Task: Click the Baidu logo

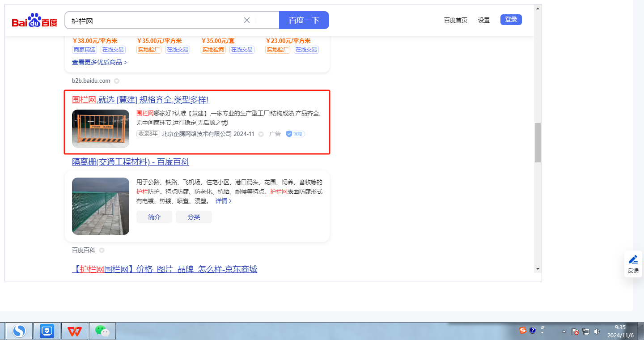Action: coord(34,21)
